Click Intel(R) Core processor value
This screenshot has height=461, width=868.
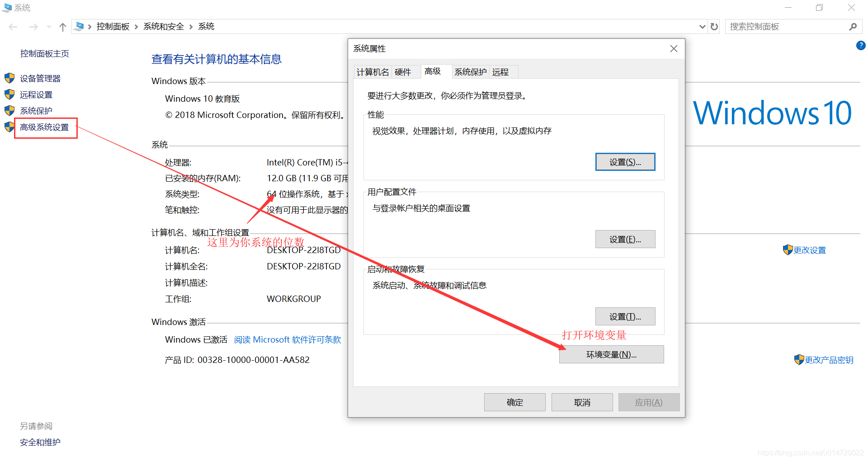pyautogui.click(x=307, y=162)
